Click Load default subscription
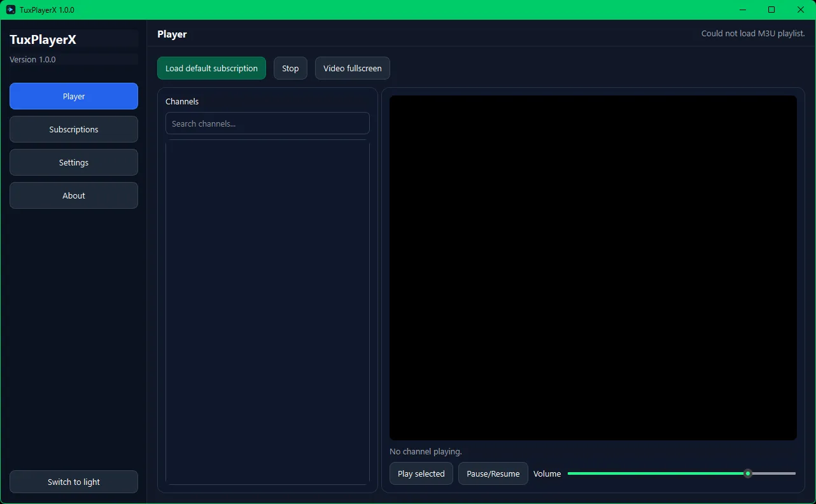Viewport: 816px width, 504px height. [211, 68]
